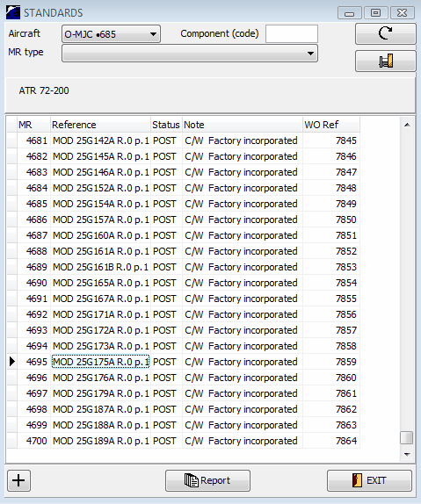Screen dimensions: 421x504
Task: Open the MR type dropdown
Action: (190, 53)
